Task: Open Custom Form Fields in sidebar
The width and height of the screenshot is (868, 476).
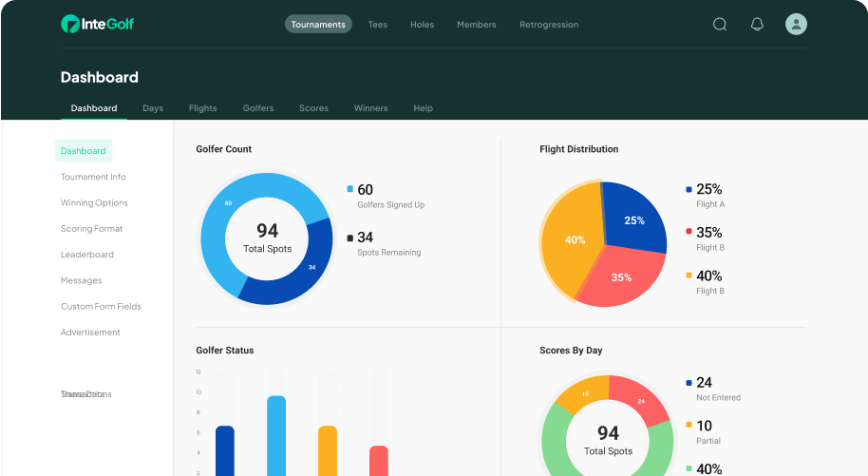Action: (x=101, y=307)
